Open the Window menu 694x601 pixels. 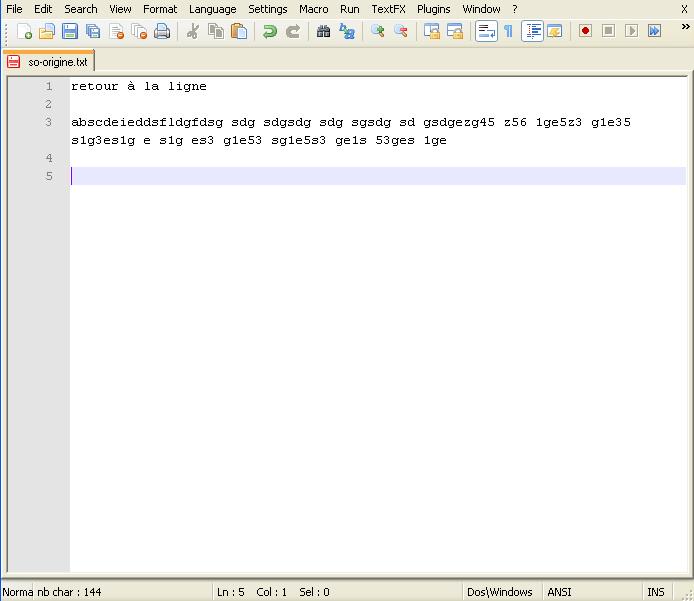(481, 9)
